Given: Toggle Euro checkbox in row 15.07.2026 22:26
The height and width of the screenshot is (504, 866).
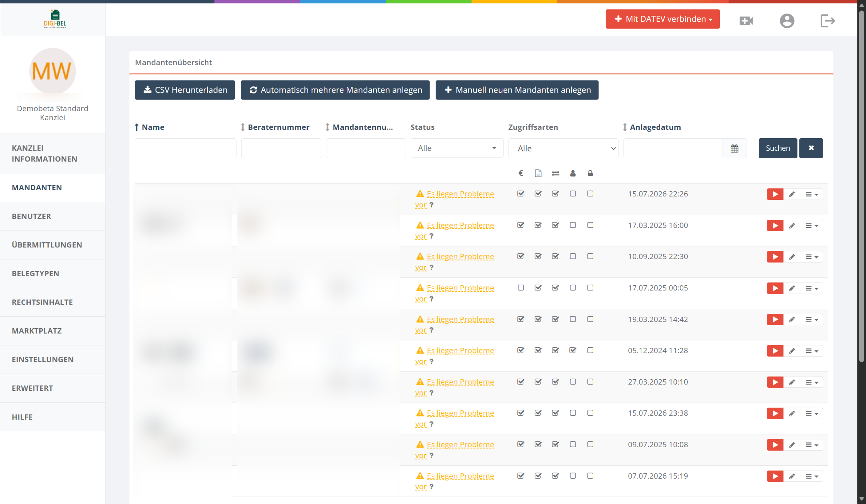Looking at the screenshot, I should pos(521,194).
